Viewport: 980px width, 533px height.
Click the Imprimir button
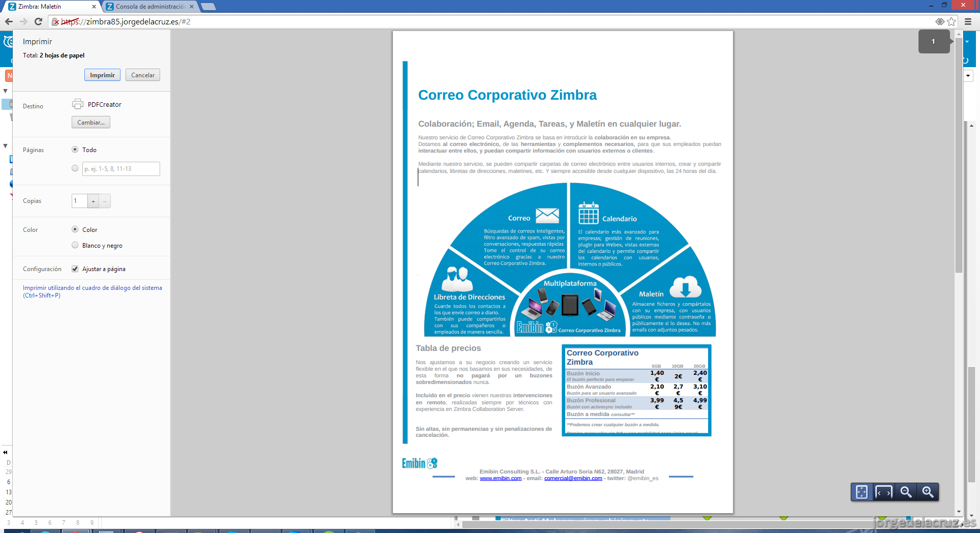(x=102, y=75)
